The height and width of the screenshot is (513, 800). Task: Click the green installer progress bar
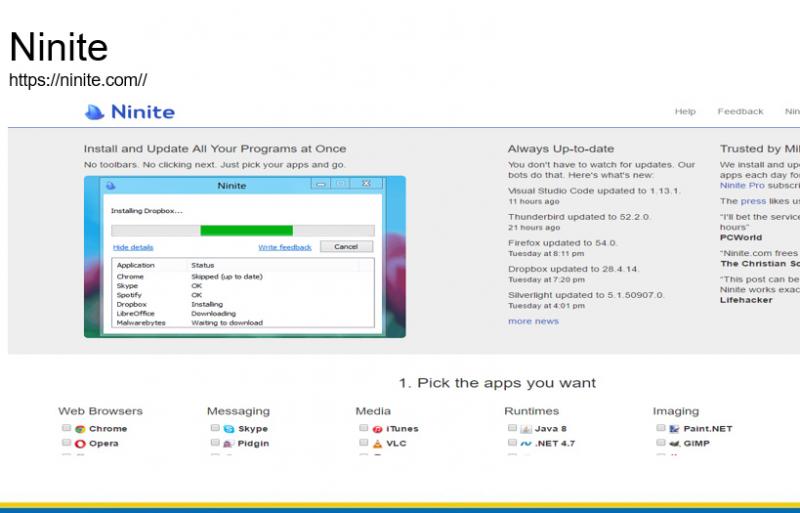tap(246, 231)
